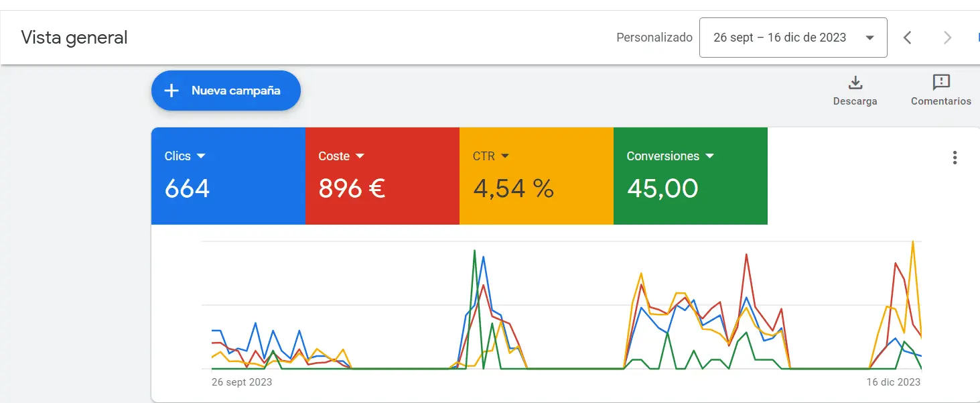Click the Descarga download icon
The width and height of the screenshot is (980, 403).
tap(855, 82)
